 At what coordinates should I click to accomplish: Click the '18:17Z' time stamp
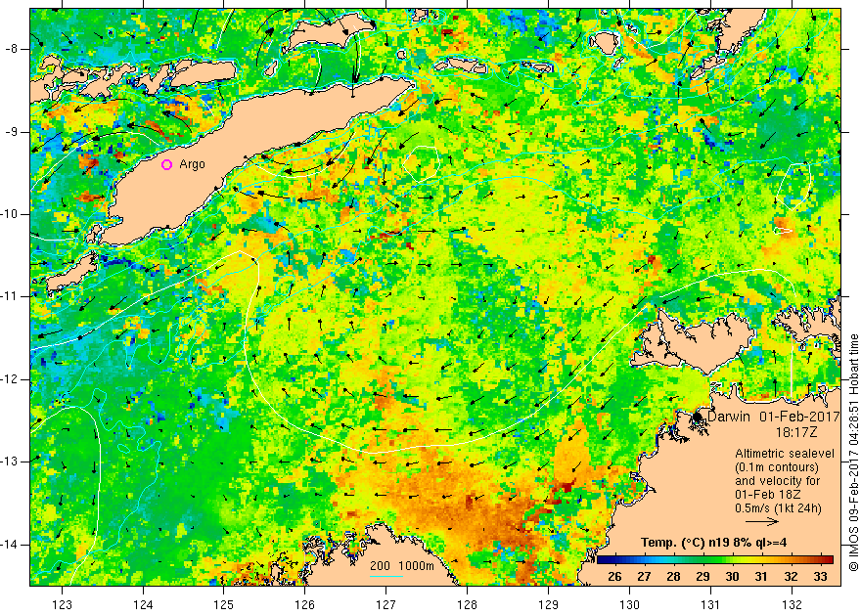point(795,432)
